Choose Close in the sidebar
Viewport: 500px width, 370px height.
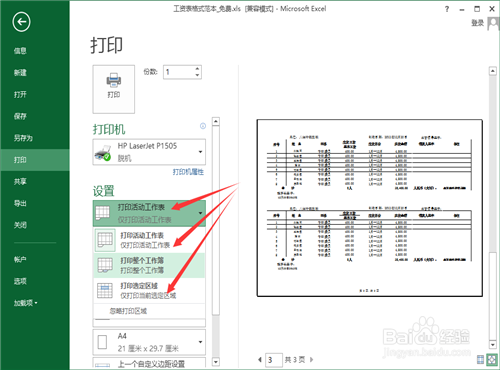tap(20, 225)
